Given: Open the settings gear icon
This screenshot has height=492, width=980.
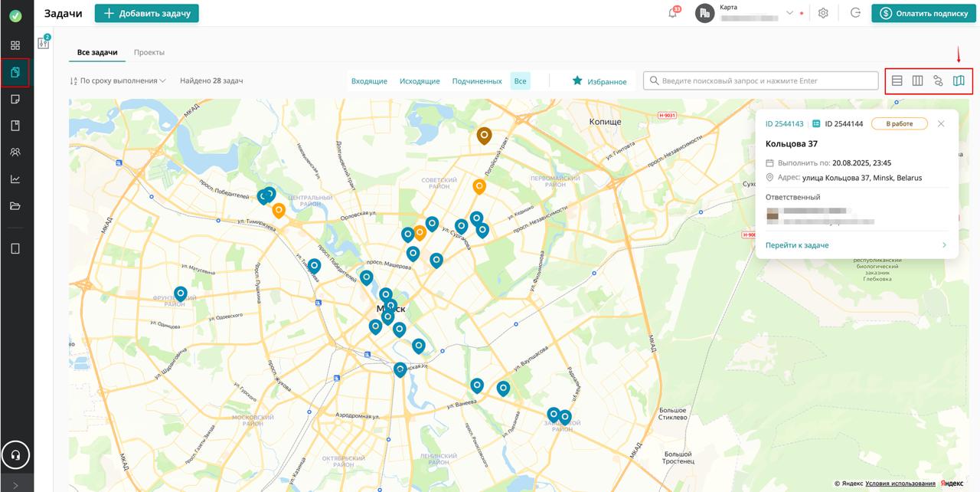Looking at the screenshot, I should point(823,13).
